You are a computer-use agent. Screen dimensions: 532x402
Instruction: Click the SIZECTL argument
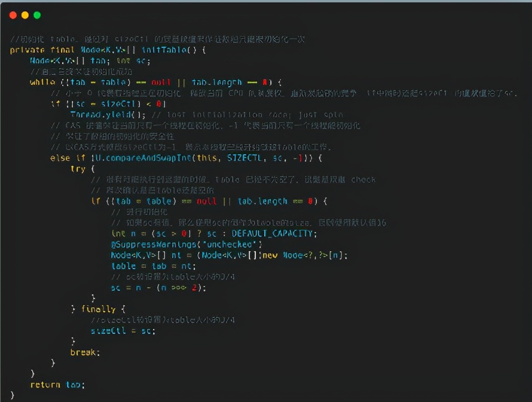coord(244,158)
